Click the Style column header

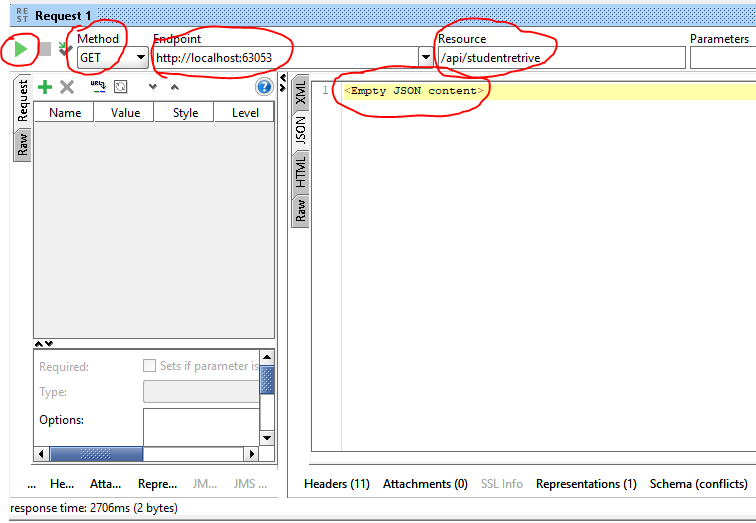point(185,112)
